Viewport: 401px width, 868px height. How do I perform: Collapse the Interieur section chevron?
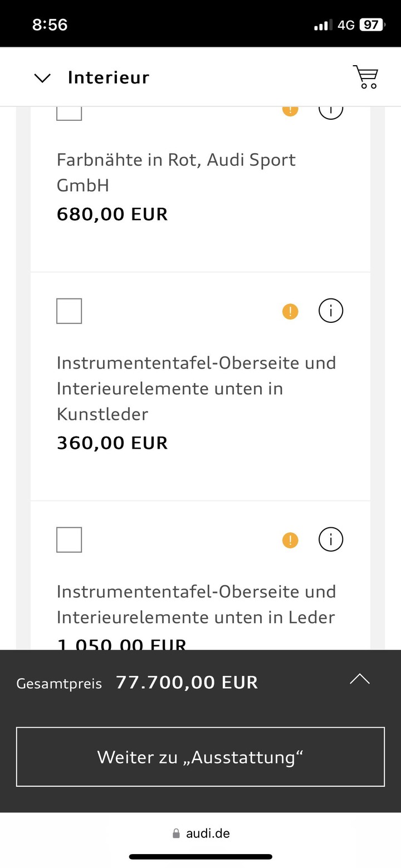42,78
